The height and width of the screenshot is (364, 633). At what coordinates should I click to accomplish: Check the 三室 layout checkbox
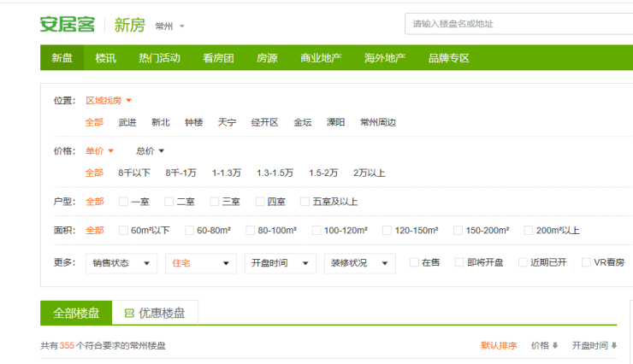(215, 203)
